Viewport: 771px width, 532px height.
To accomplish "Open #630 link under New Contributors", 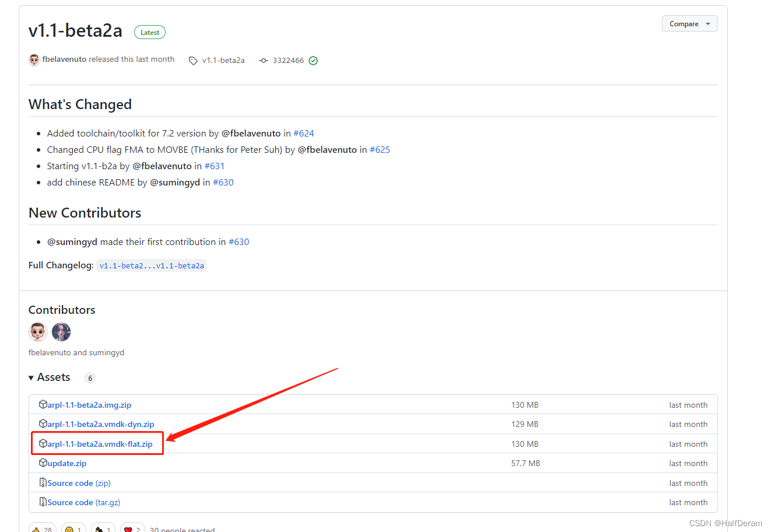I will click(239, 242).
